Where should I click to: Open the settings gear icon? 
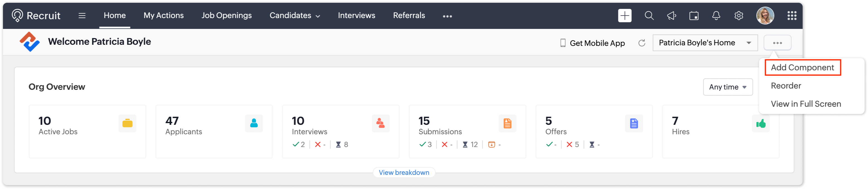739,16
